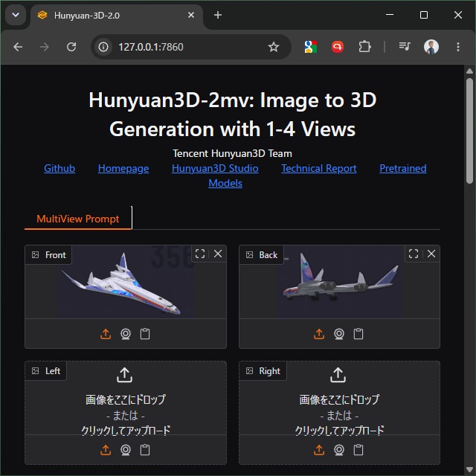This screenshot has width=476, height=476.
Task: Open the tab search dropdown arrow
Action: pyautogui.click(x=16, y=15)
